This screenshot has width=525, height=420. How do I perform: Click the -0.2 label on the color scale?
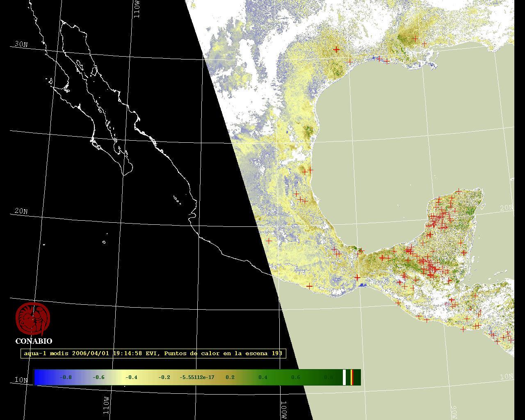point(164,377)
